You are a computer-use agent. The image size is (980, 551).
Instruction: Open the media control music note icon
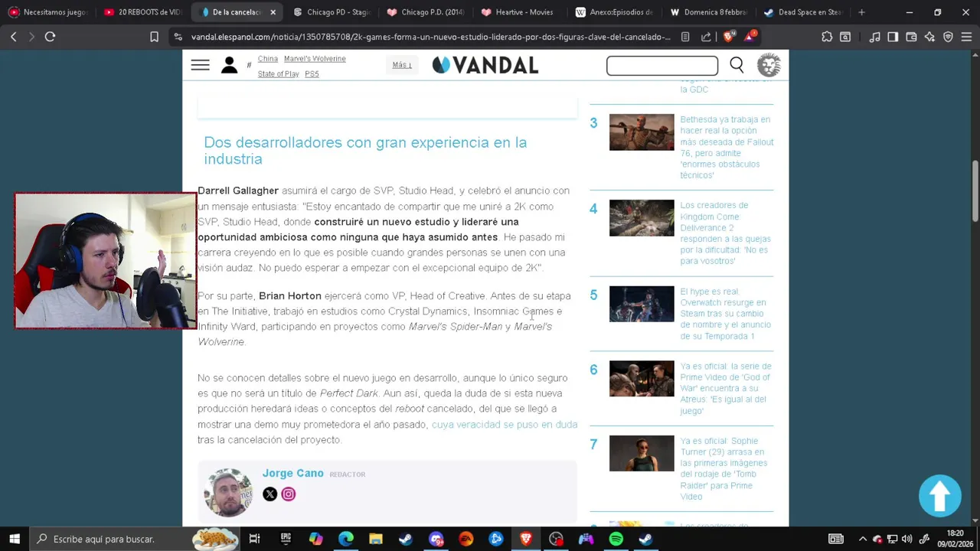tap(874, 37)
